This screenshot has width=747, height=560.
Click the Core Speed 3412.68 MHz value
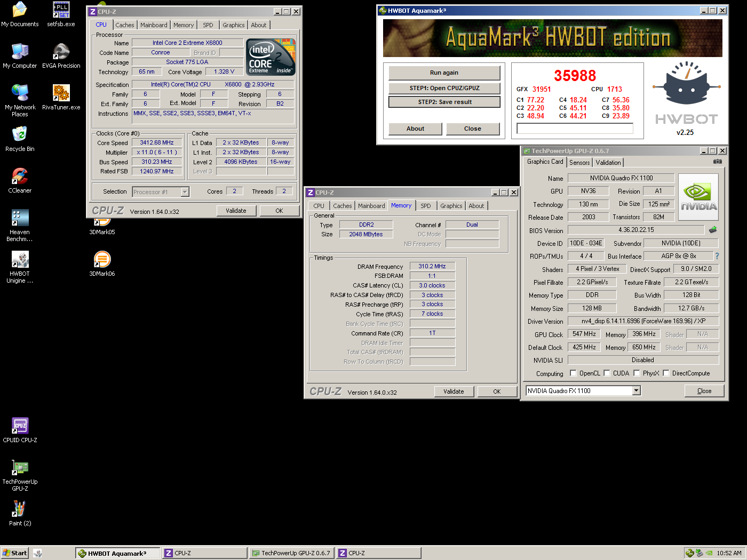coord(157,142)
